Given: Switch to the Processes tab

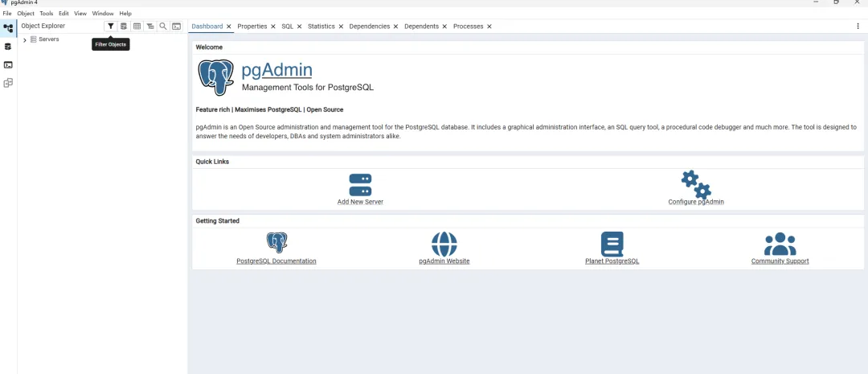Looking at the screenshot, I should pyautogui.click(x=469, y=26).
